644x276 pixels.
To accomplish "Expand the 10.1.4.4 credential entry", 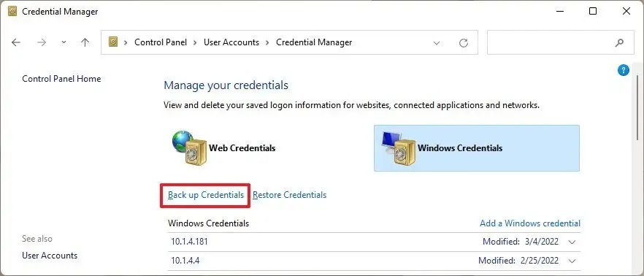I will (x=572, y=261).
